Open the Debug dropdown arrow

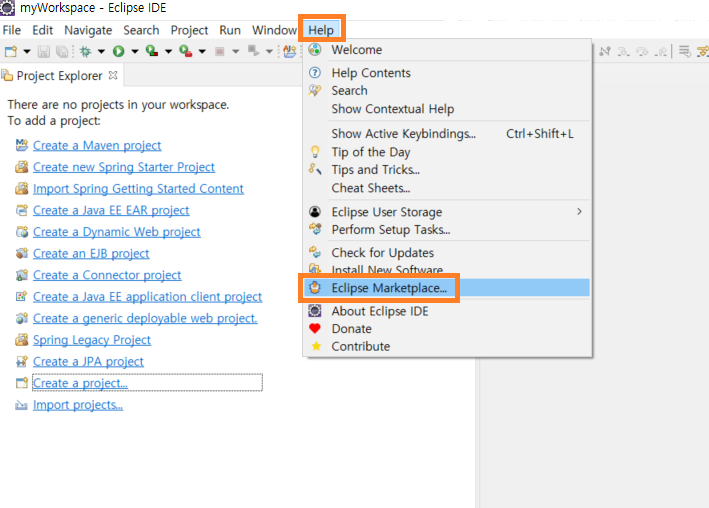(x=101, y=52)
